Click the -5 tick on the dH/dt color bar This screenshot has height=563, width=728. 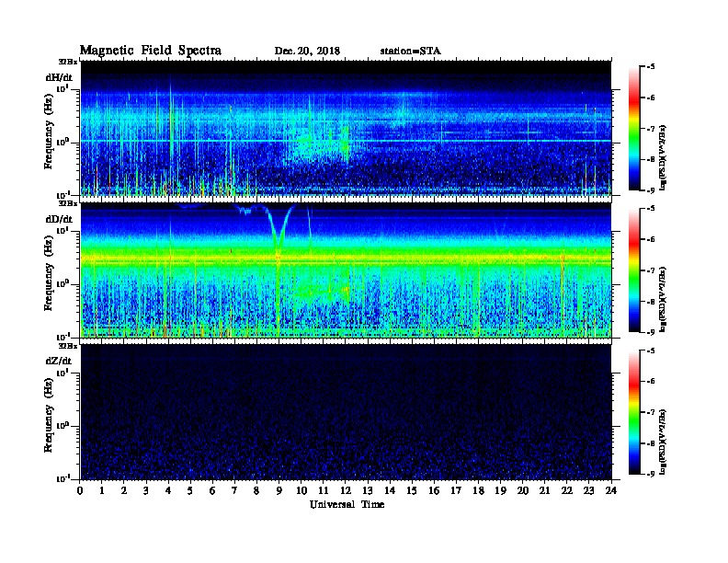[651, 67]
